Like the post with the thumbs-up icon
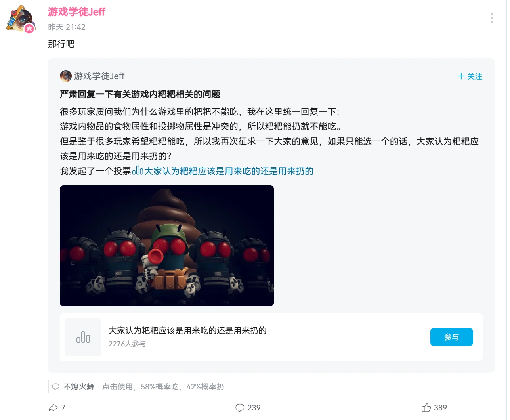 (426, 408)
